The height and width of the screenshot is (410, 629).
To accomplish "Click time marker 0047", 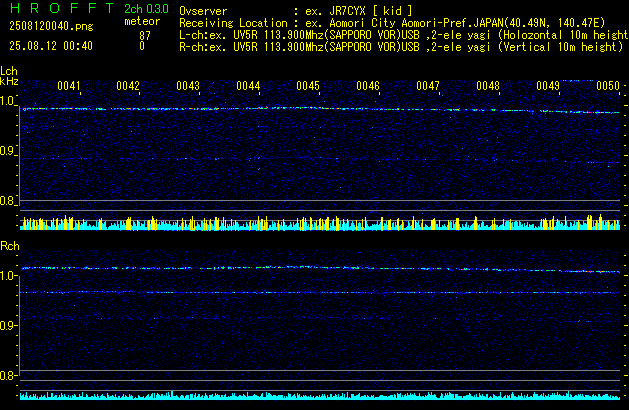I will 428,86.
